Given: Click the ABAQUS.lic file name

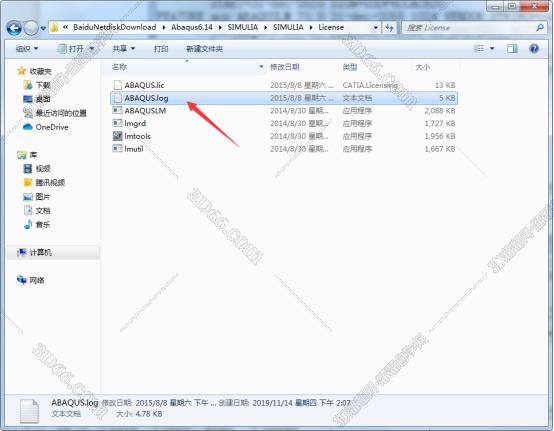Looking at the screenshot, I should (x=144, y=85).
